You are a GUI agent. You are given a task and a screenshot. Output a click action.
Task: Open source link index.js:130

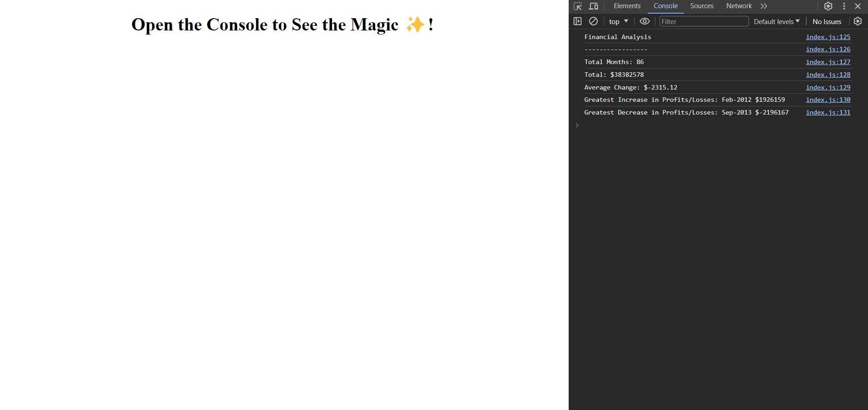point(828,100)
